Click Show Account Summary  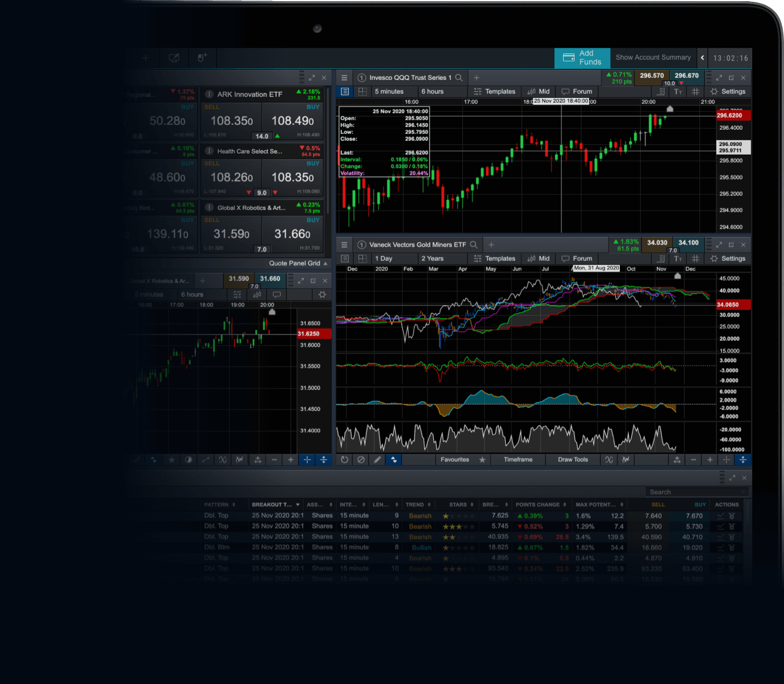653,57
